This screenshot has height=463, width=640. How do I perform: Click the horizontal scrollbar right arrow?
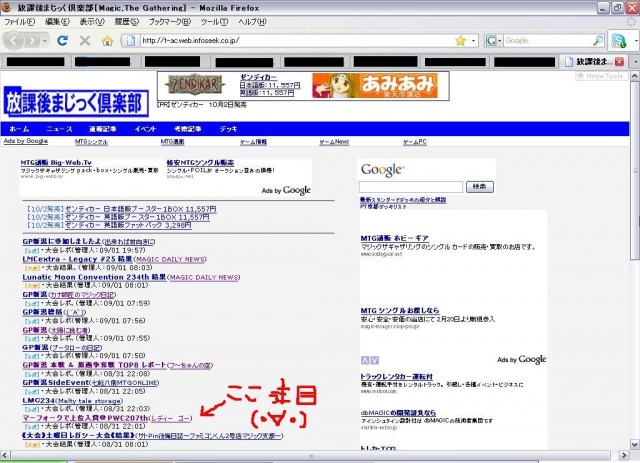[624, 455]
